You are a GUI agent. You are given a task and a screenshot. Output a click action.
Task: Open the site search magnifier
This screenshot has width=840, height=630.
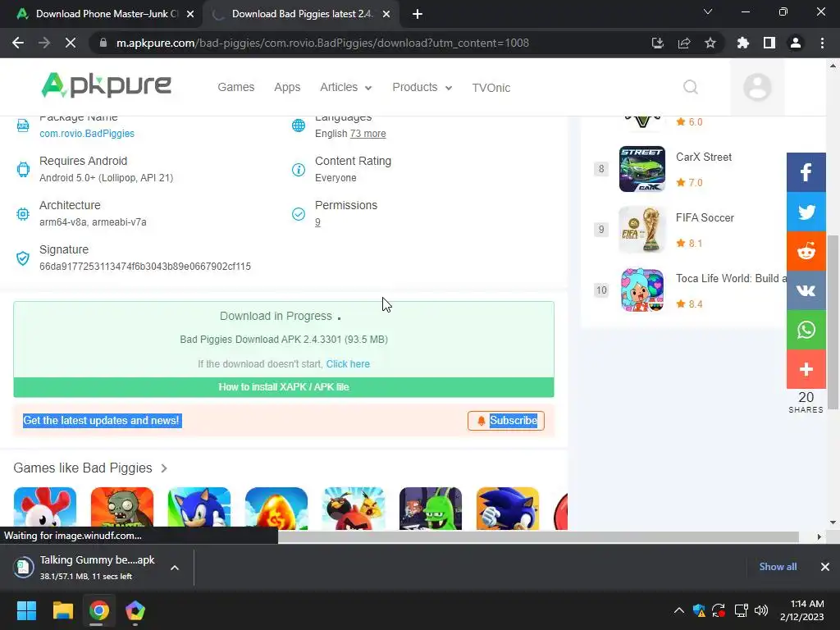pos(691,87)
